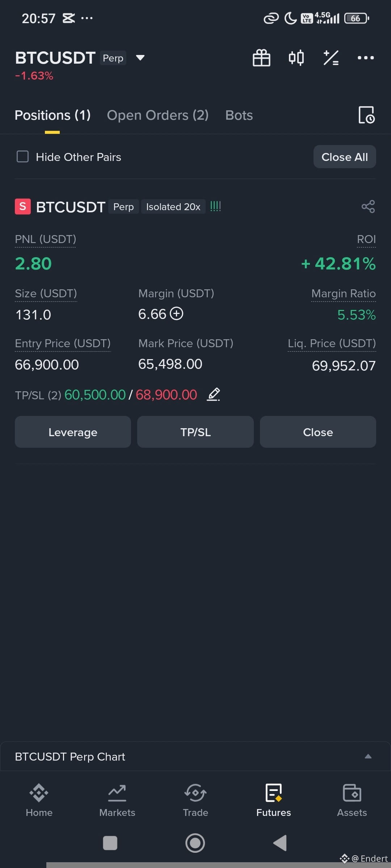Viewport: 391px width, 868px height.
Task: Edit TP/SL with the pencil icon
Action: (214, 394)
